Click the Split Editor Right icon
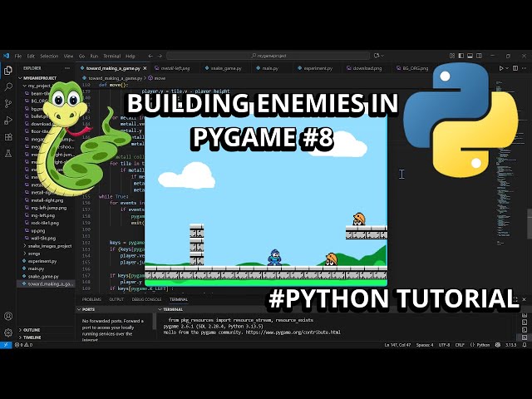The height and width of the screenshot is (399, 532). (515, 68)
